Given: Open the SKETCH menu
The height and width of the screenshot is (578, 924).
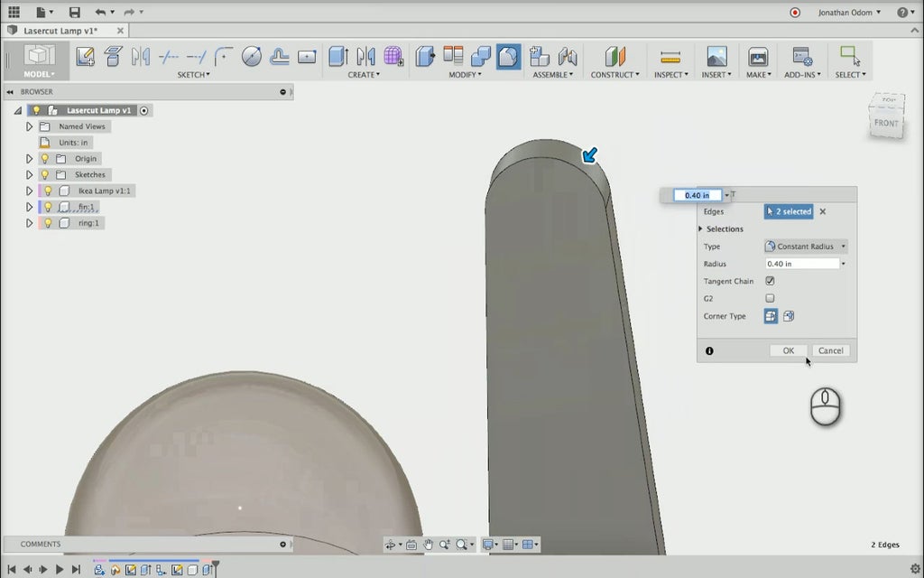Looking at the screenshot, I should (193, 74).
